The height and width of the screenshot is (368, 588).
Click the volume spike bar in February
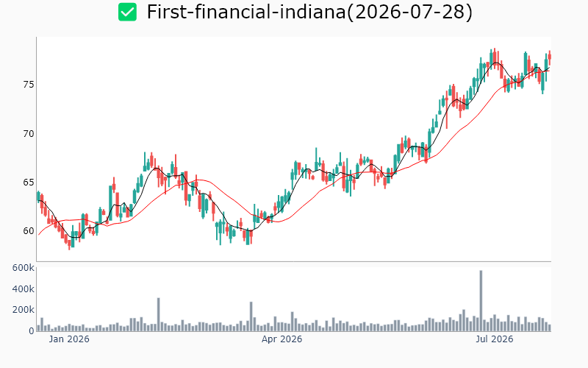coord(159,315)
